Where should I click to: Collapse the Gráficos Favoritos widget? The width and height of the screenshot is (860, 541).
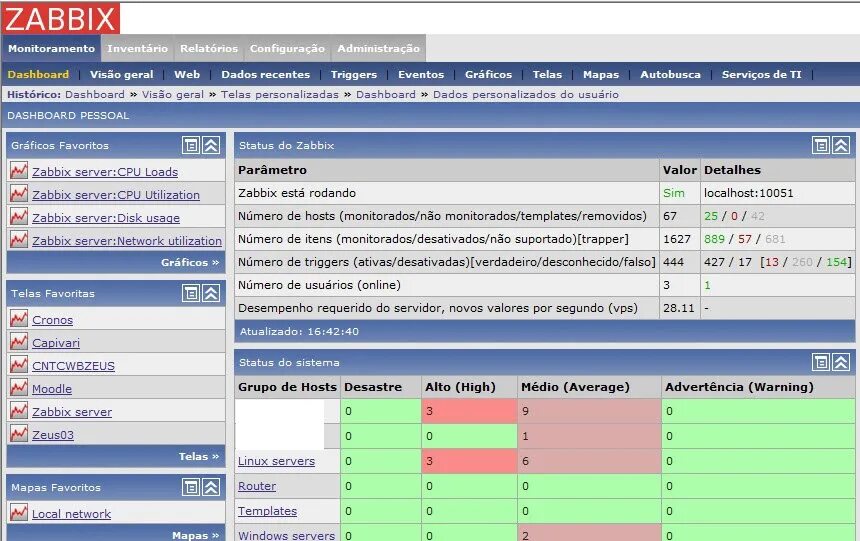point(211,145)
